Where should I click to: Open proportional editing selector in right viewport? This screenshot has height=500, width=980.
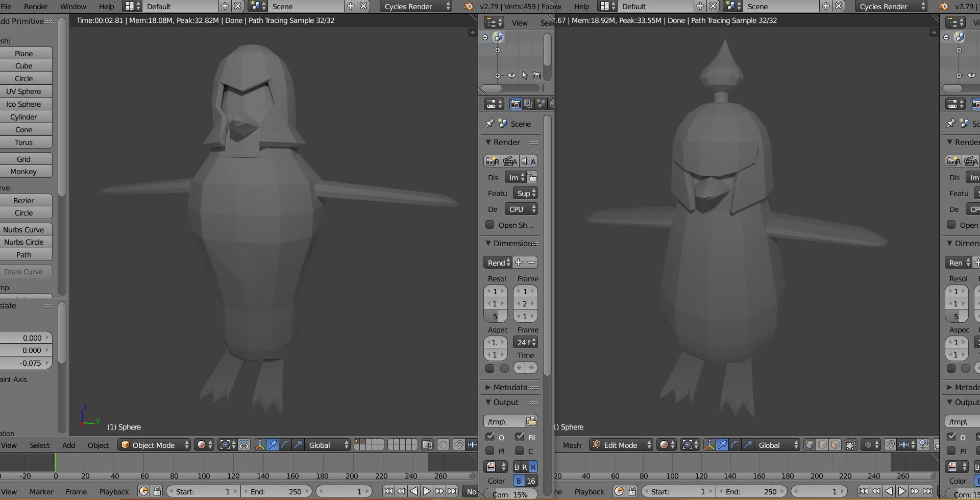(870, 445)
